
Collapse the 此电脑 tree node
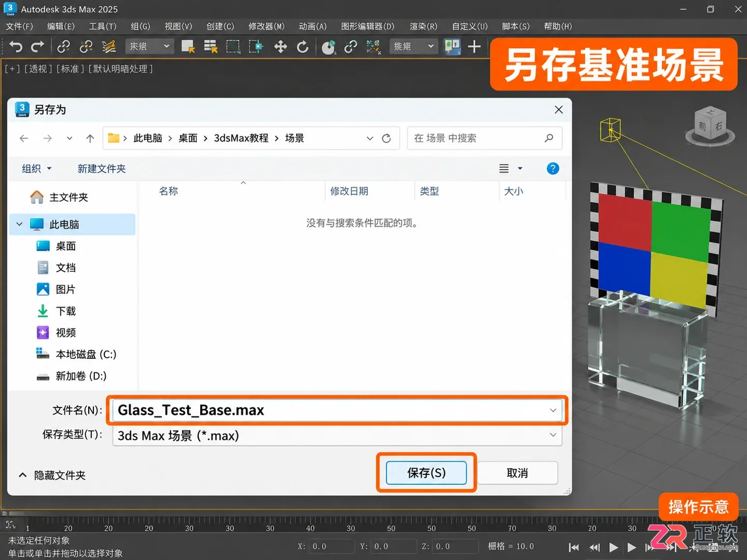[19, 225]
